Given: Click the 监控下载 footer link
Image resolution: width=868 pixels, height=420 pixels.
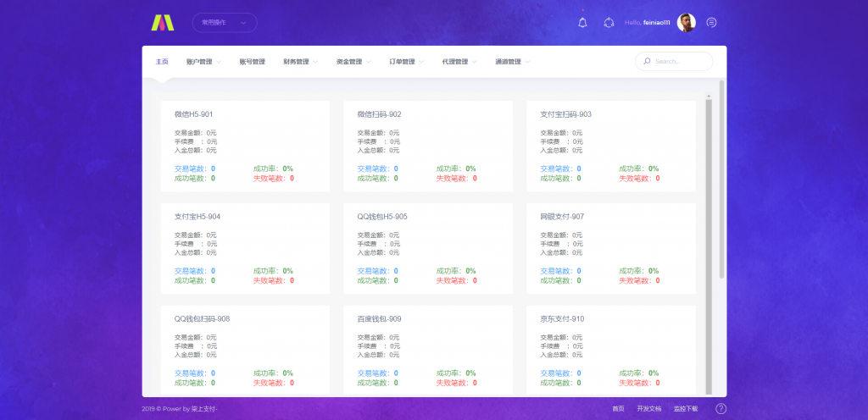Looking at the screenshot, I should (x=685, y=409).
